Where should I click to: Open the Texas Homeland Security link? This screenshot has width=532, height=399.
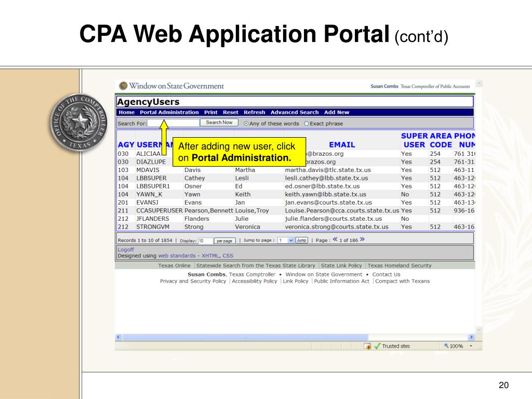point(400,265)
